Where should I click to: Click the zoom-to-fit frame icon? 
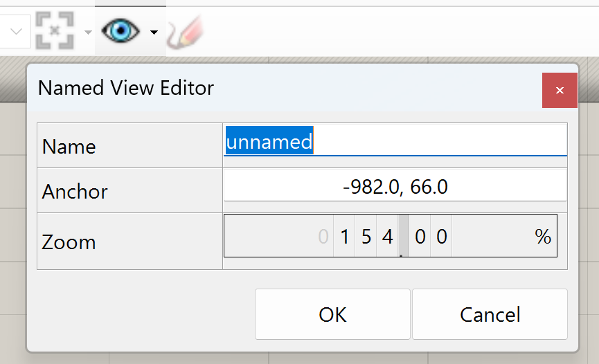point(55,30)
